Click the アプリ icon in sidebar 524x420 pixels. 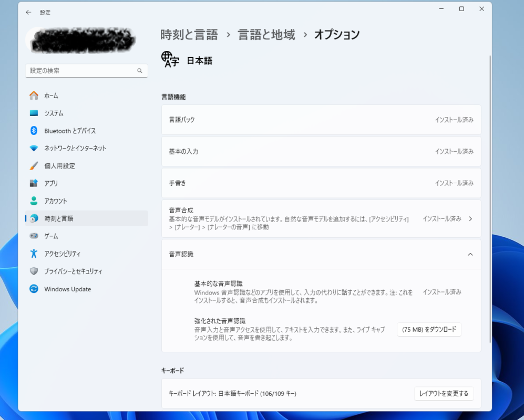(x=34, y=183)
